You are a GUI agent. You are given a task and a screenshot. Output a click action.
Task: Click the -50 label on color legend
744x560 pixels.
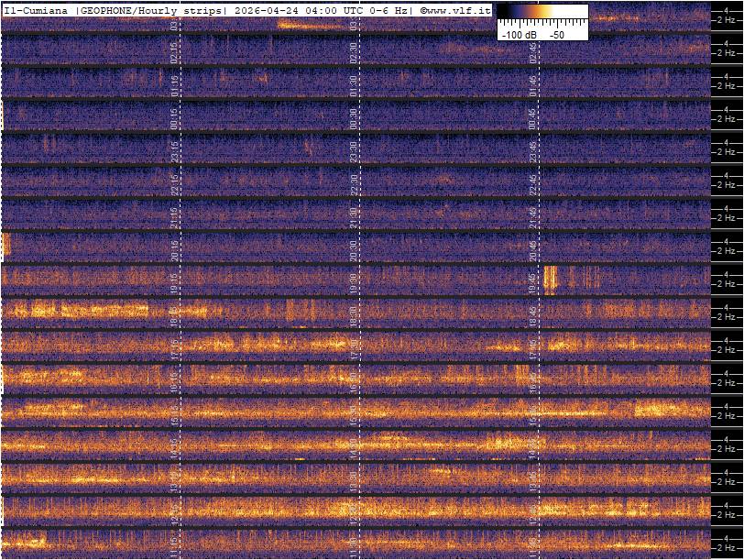(x=556, y=34)
